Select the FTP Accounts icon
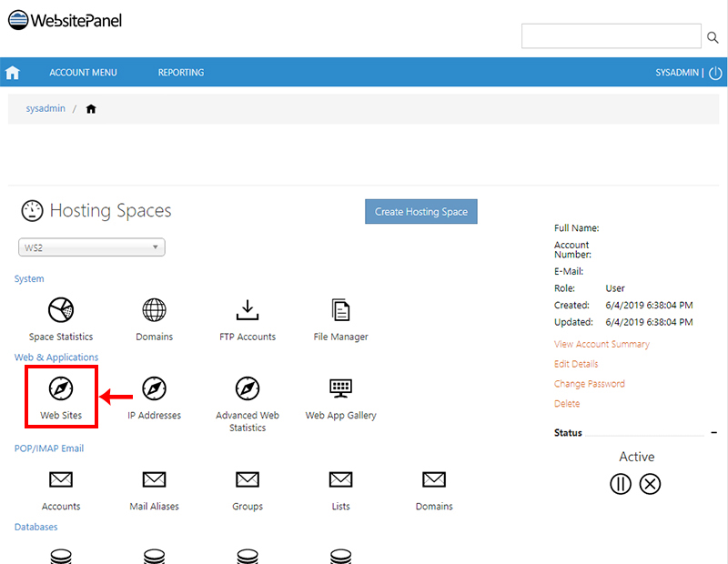This screenshot has height=564, width=728. click(247, 312)
